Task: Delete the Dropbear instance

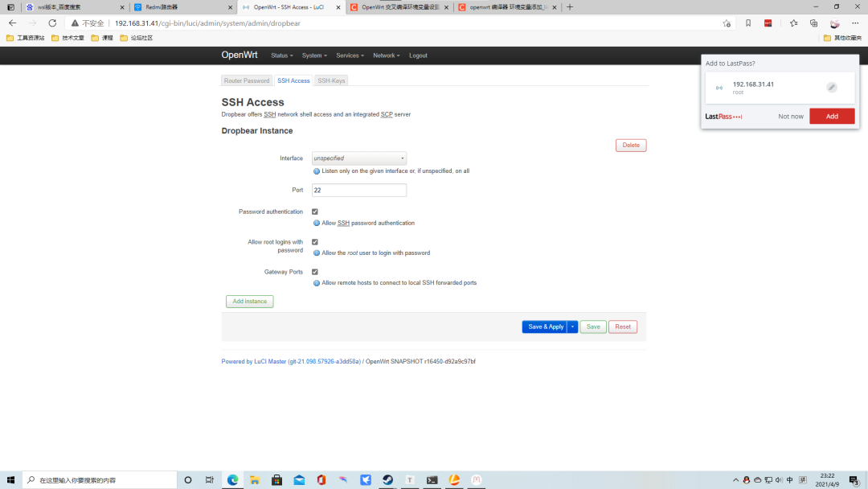Action: click(631, 145)
